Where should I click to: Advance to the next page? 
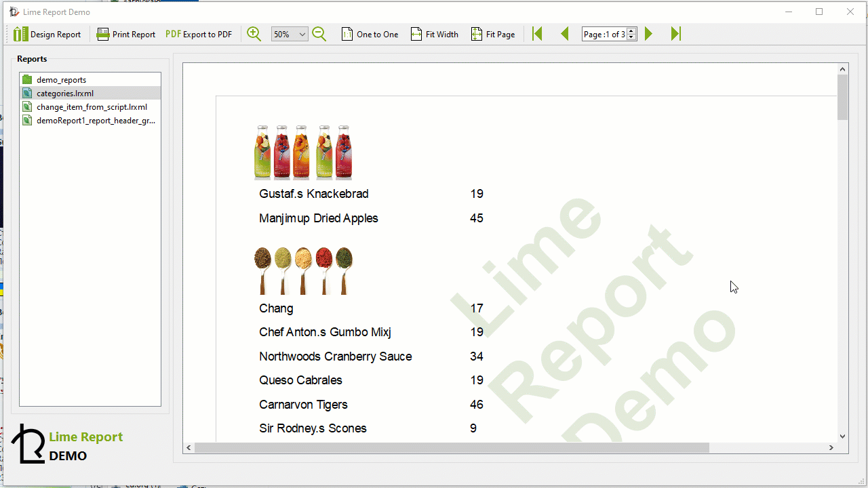click(x=648, y=33)
